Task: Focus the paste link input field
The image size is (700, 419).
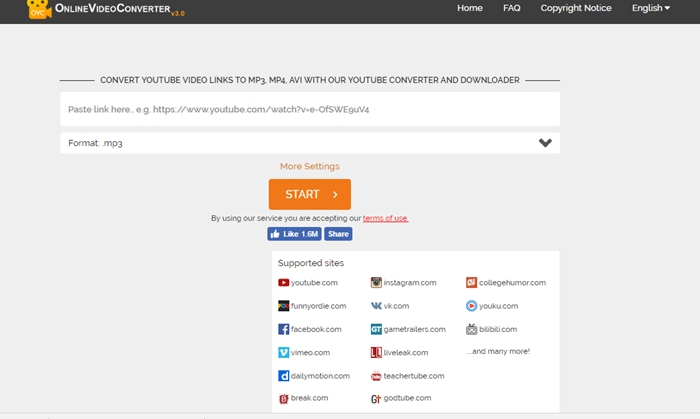Action: click(x=310, y=109)
